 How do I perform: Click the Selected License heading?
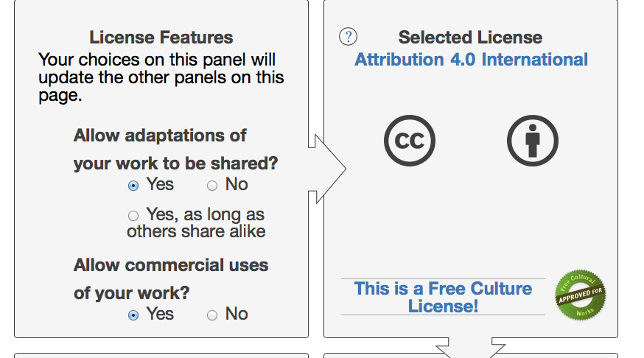point(470,38)
